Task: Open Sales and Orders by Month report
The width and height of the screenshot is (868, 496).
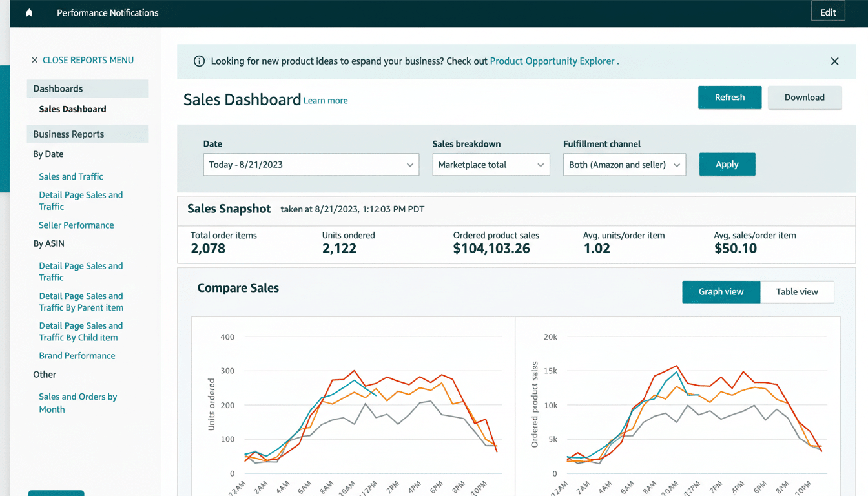Action: click(77, 402)
